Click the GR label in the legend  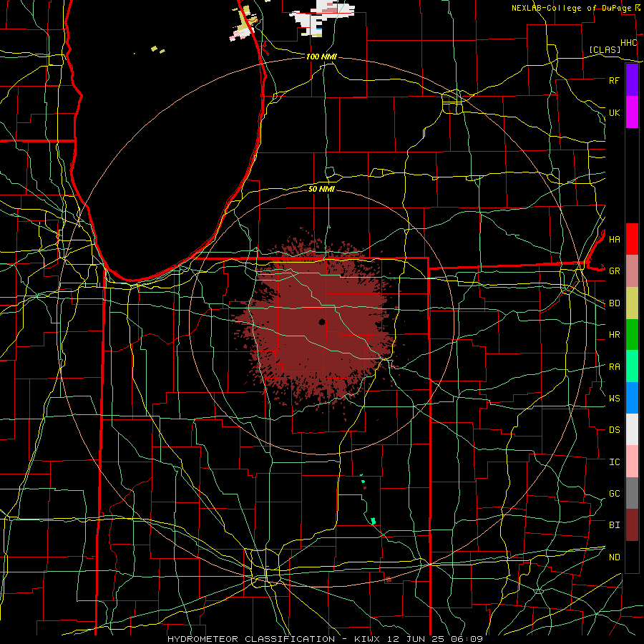pos(614,271)
